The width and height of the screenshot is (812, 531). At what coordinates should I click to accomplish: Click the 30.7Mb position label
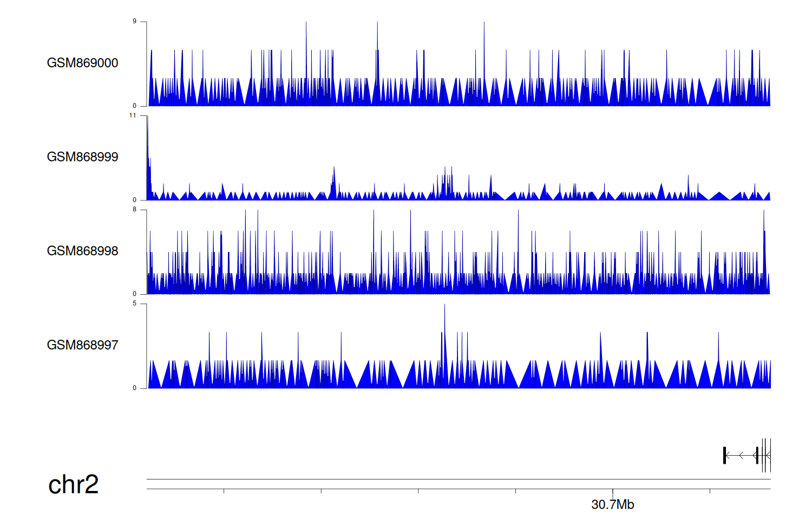[612, 505]
